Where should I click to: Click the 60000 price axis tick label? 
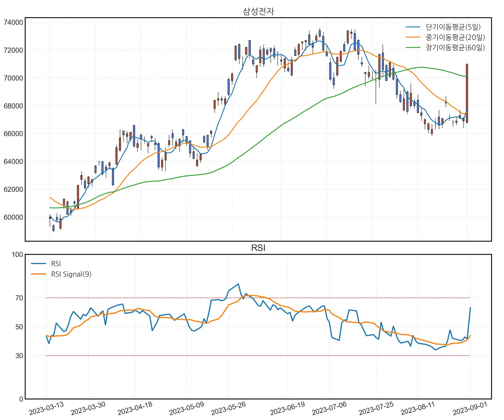(13, 217)
